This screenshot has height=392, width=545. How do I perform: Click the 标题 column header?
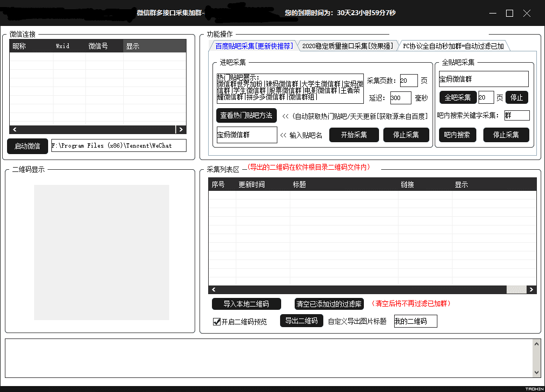click(344, 184)
